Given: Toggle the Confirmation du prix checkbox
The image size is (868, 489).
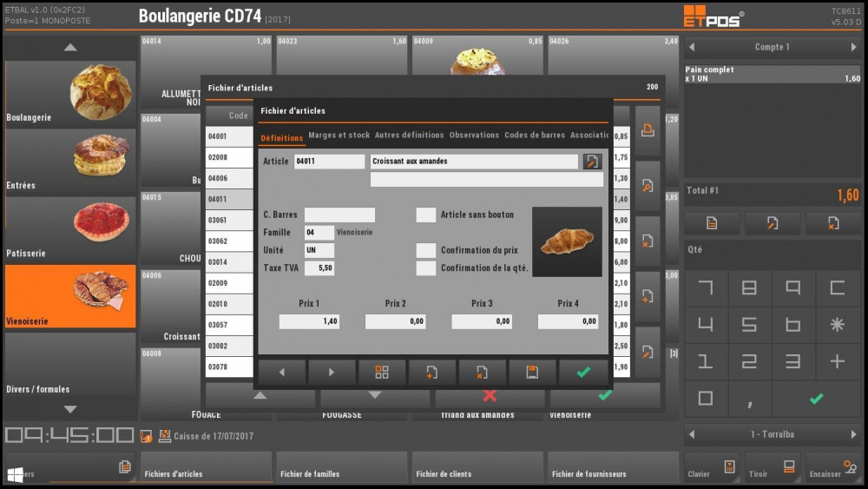Looking at the screenshot, I should 425,250.
